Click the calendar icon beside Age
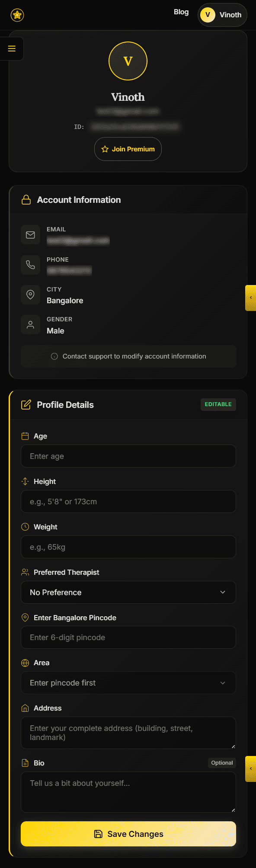 pyautogui.click(x=25, y=436)
